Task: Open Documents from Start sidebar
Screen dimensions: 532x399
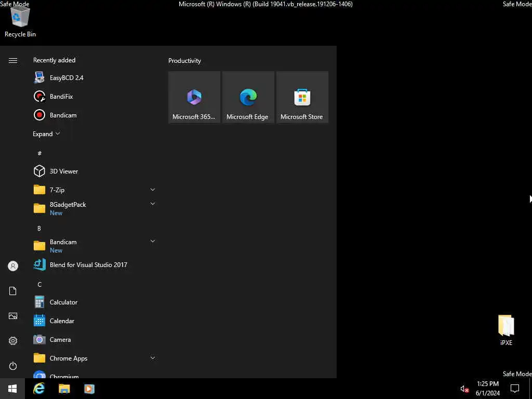Action: (13, 291)
